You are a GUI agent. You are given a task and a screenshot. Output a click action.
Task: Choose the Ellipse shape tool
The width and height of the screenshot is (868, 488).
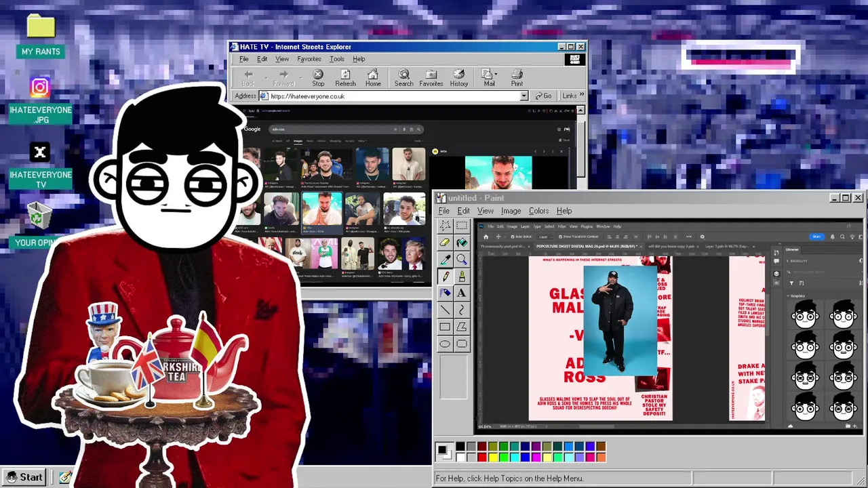pyautogui.click(x=445, y=344)
